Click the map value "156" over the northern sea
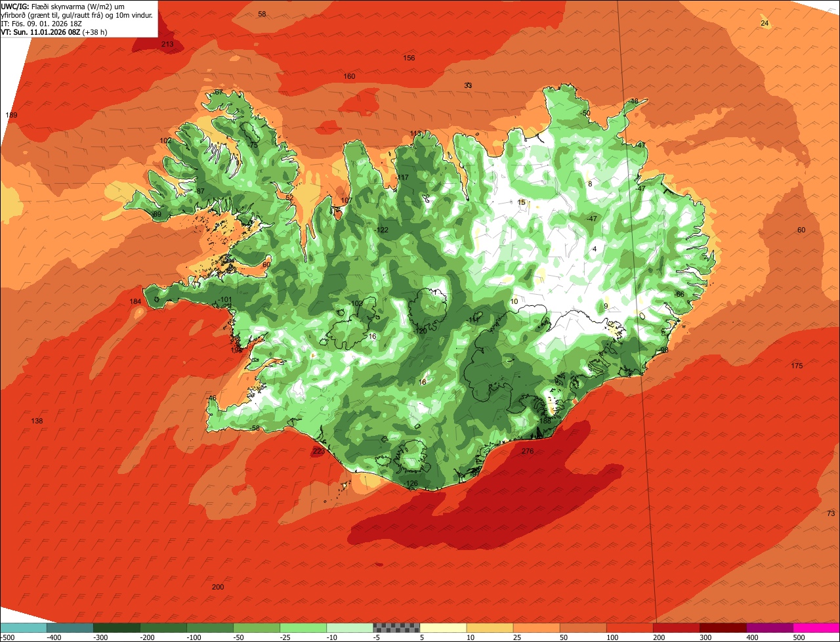 tap(409, 58)
